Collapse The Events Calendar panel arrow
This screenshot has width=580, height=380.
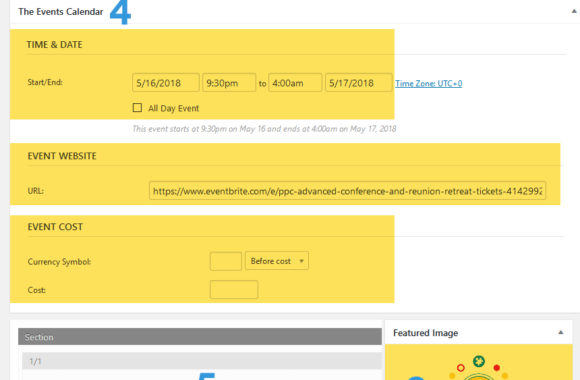[x=574, y=11]
